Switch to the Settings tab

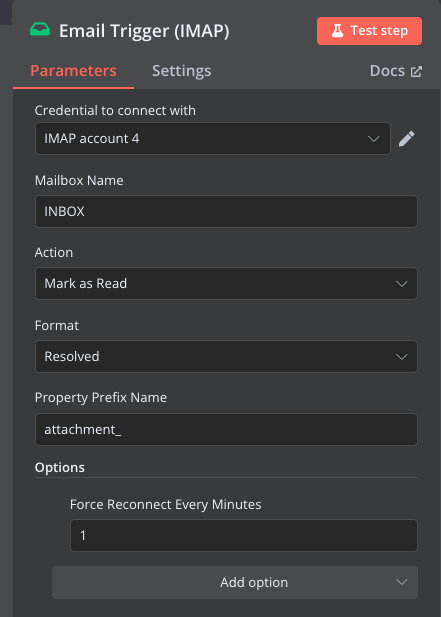[181, 71]
